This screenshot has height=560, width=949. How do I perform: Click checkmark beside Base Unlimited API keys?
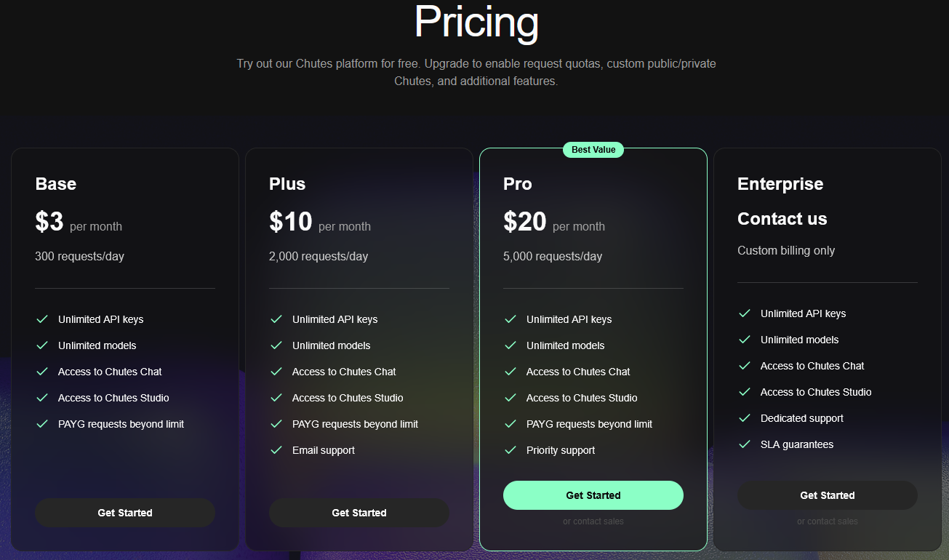tap(42, 319)
